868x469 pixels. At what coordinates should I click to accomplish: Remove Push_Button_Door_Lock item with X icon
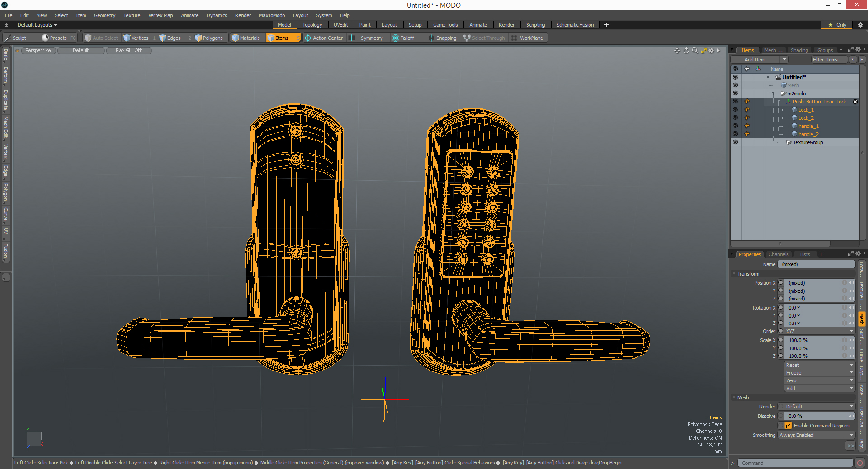click(855, 102)
